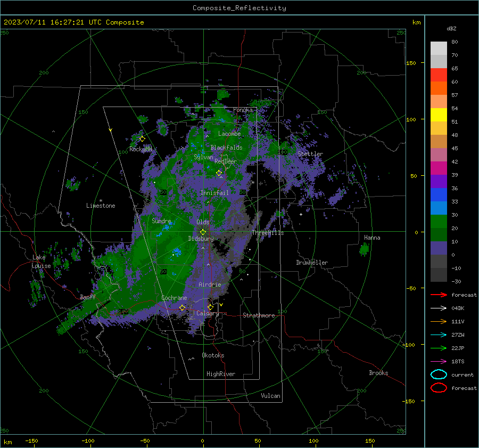Click the Lacombe label on map
The height and width of the screenshot is (448, 479).
point(229,134)
